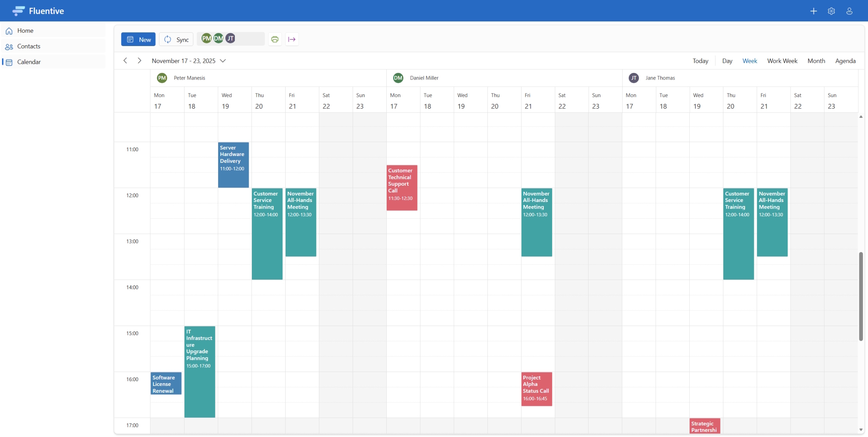Viewport: 868px width, 437px height.
Task: Jump to Today
Action: coord(699,61)
